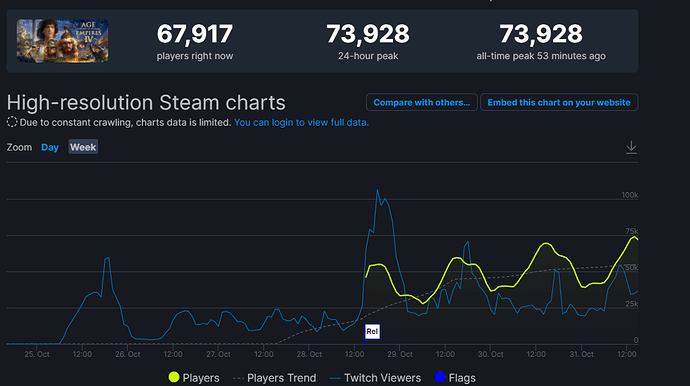The height and width of the screenshot is (386, 690).
Task: Follow the login to view full data link
Action: [301, 122]
